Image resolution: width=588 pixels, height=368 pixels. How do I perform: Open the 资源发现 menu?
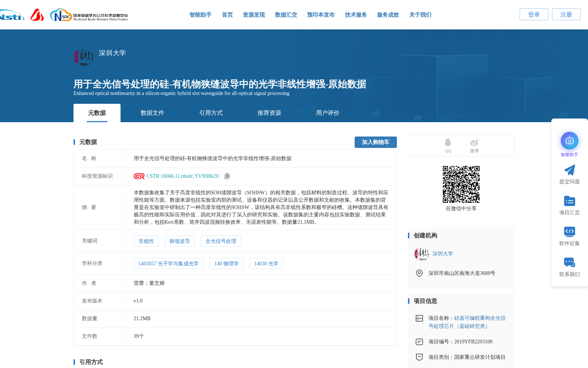254,15
